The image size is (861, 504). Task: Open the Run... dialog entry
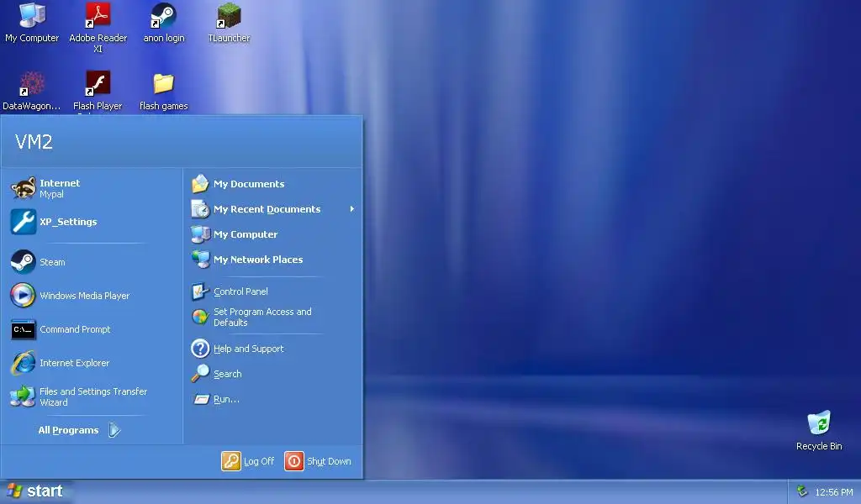pos(273,399)
